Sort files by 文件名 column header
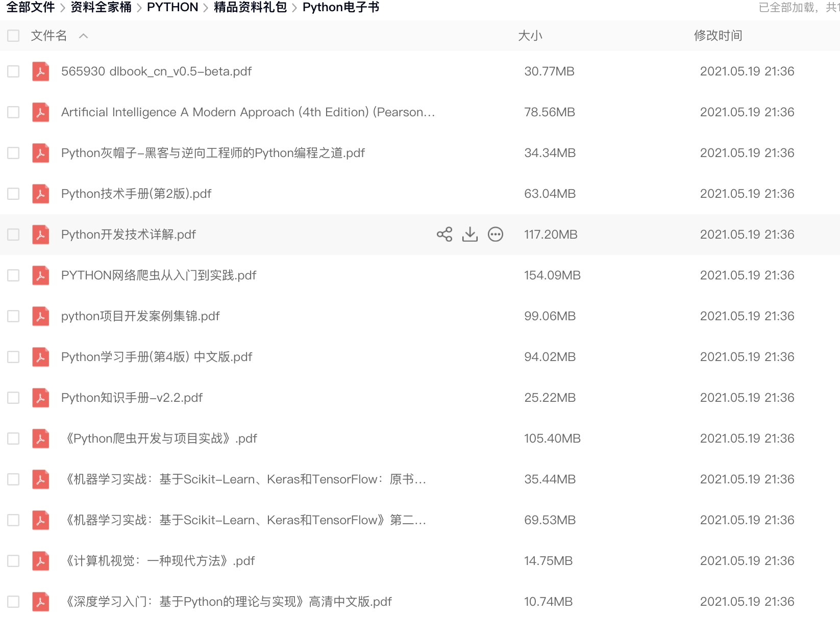Image resolution: width=840 pixels, height=617 pixels. point(49,36)
